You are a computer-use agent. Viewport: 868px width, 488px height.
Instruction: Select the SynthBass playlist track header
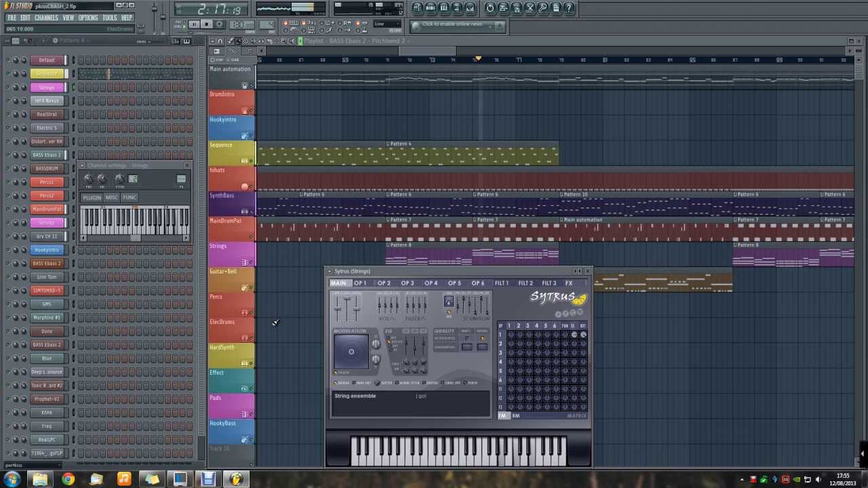click(232, 203)
